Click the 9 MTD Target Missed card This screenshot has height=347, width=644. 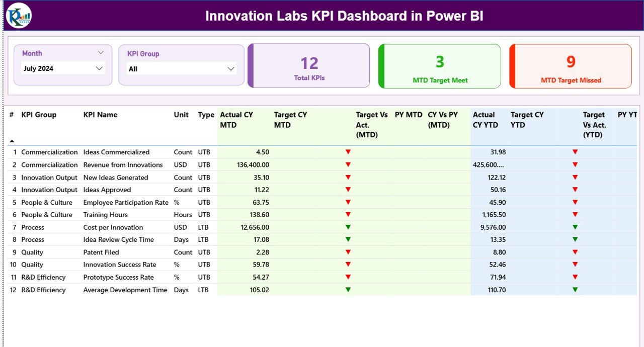(x=571, y=65)
